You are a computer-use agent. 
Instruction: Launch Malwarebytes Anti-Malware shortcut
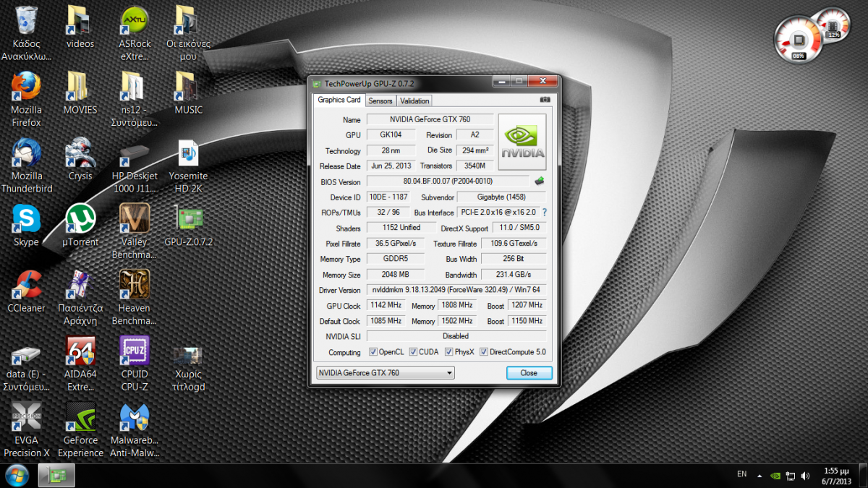(135, 429)
